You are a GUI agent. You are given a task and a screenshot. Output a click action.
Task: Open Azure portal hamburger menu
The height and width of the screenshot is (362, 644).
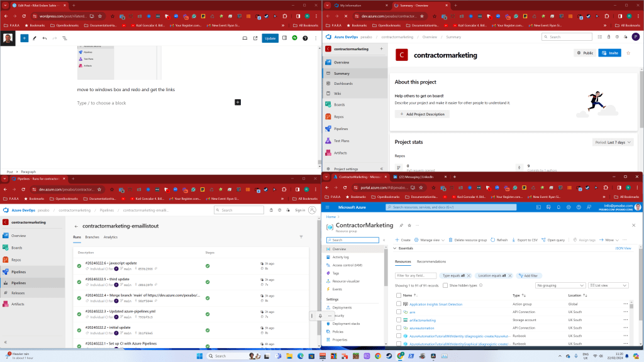[x=327, y=207]
